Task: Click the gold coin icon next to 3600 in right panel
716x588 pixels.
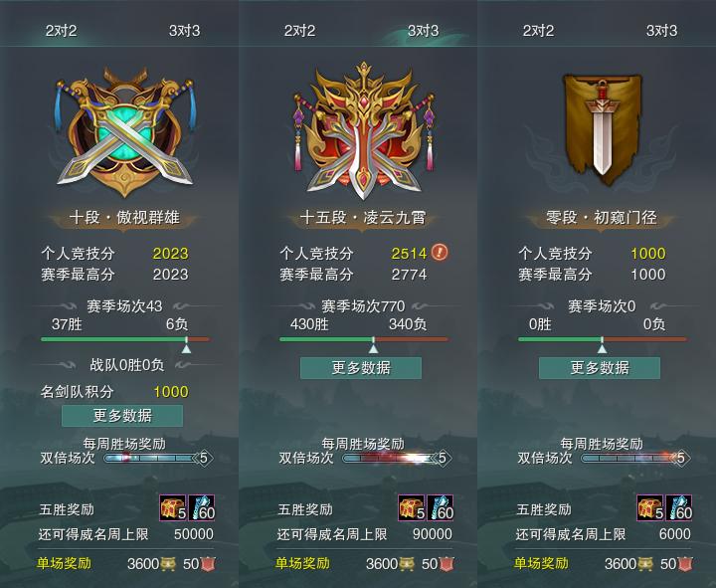Action: coord(644,564)
